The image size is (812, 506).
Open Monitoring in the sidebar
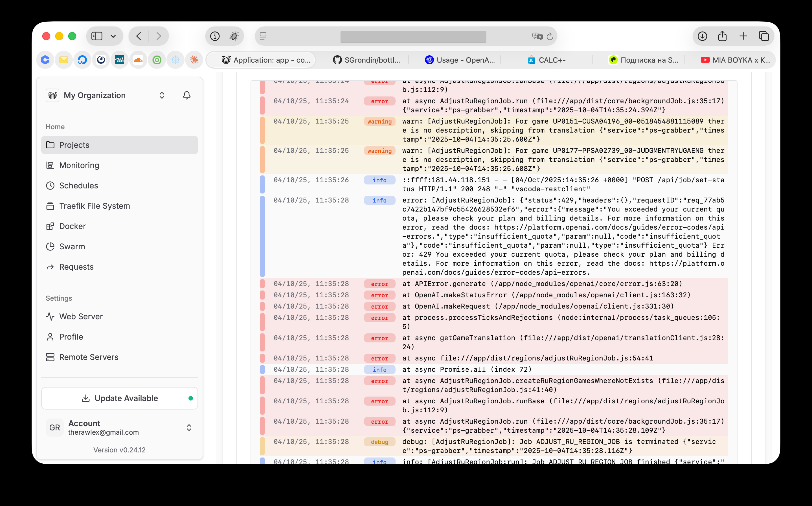[x=79, y=165]
